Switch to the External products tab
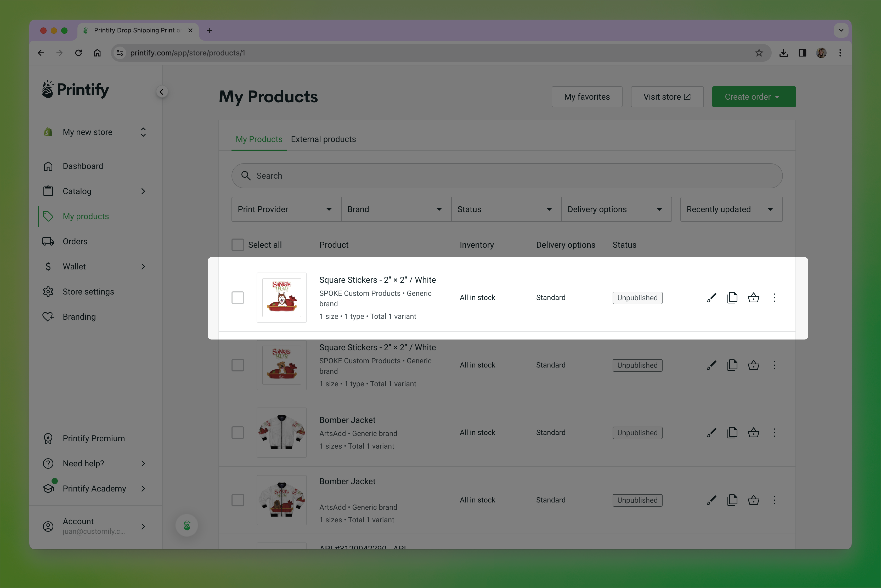Image resolution: width=881 pixels, height=588 pixels. (x=323, y=139)
